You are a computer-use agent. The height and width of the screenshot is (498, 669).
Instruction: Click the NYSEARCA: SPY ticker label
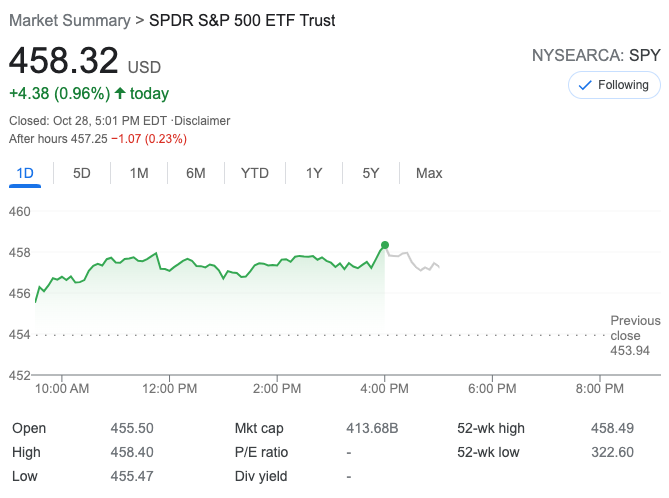point(596,56)
